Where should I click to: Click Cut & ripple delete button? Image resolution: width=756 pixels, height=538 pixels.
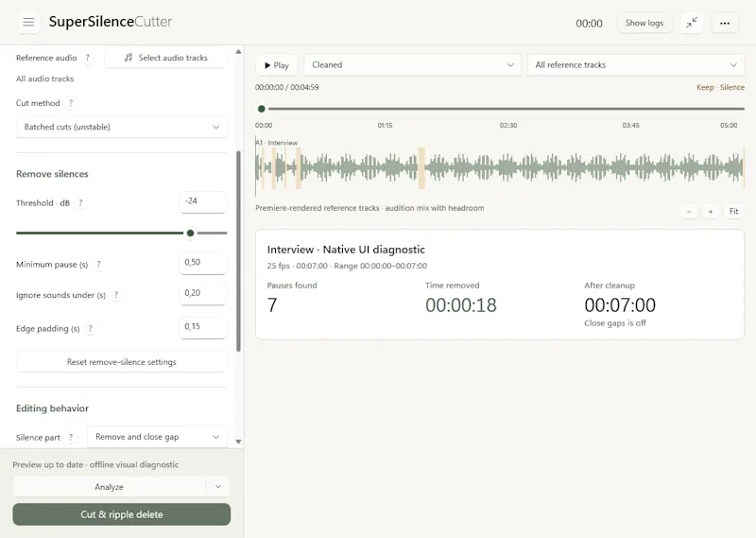(x=122, y=514)
